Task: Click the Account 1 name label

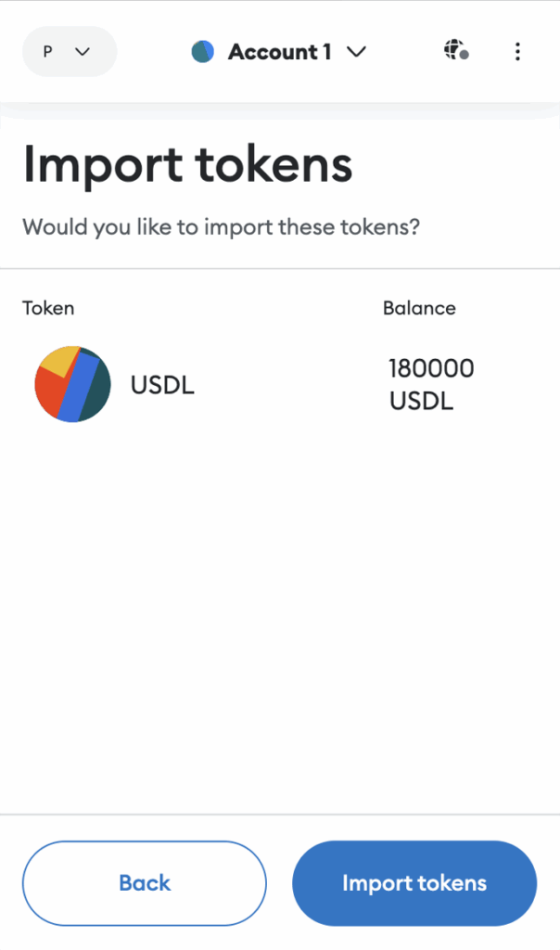Action: click(279, 52)
